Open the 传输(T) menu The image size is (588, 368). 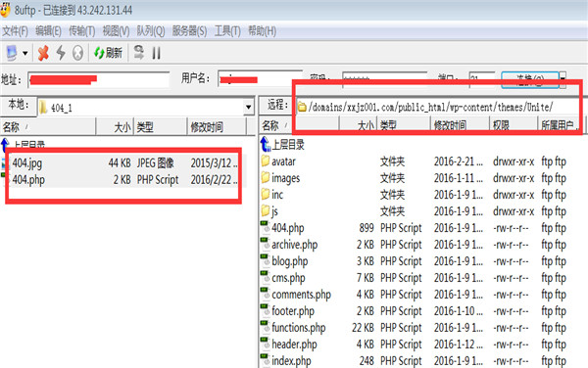pos(81,31)
